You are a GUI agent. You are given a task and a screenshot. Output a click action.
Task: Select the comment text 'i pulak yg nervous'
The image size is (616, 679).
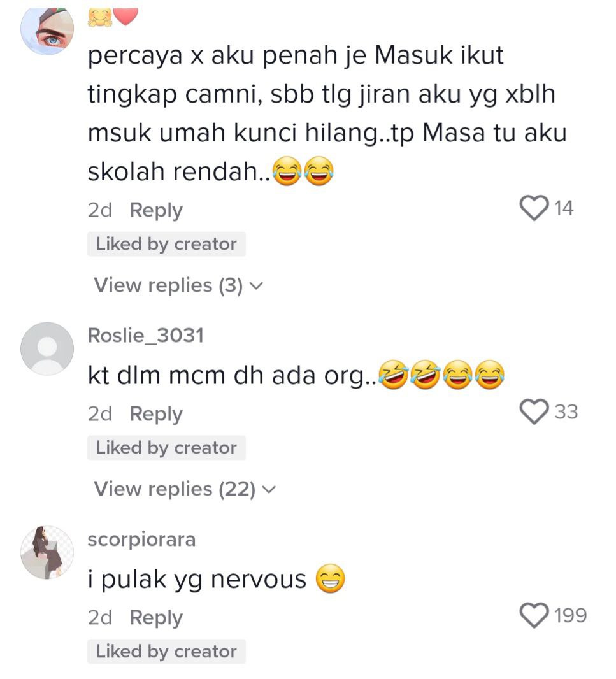(x=197, y=580)
